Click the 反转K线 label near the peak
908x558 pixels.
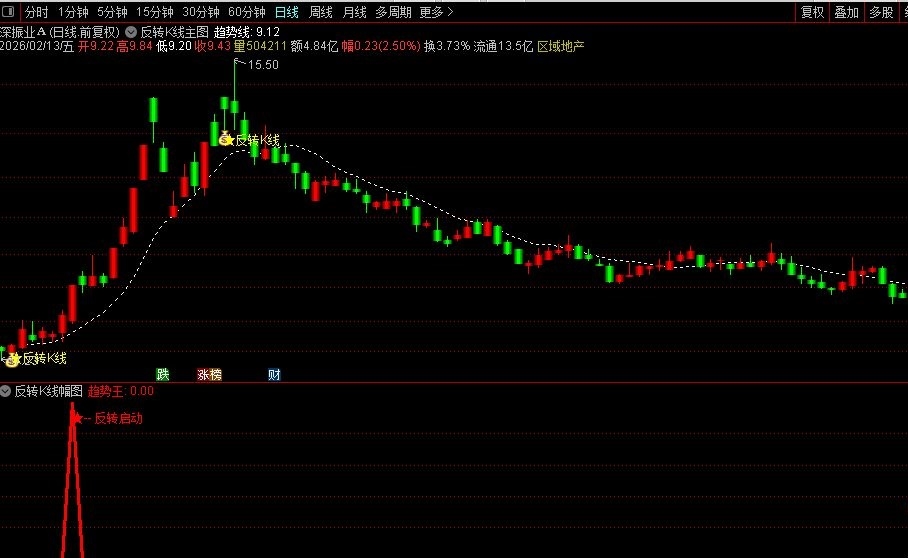[258, 140]
